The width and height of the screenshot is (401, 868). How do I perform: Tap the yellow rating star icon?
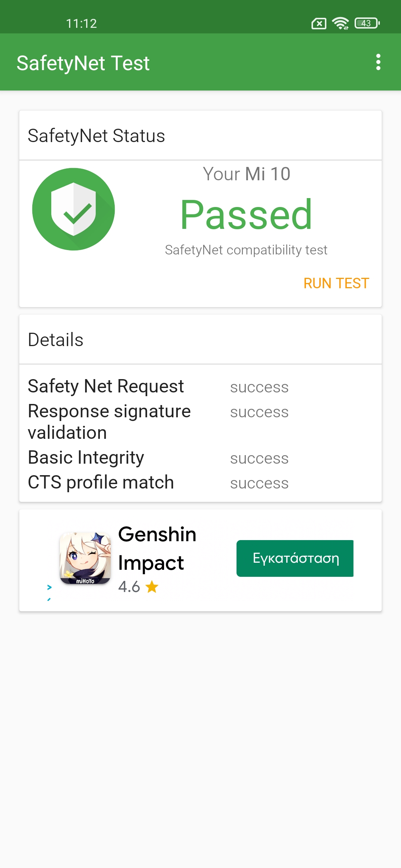(152, 587)
